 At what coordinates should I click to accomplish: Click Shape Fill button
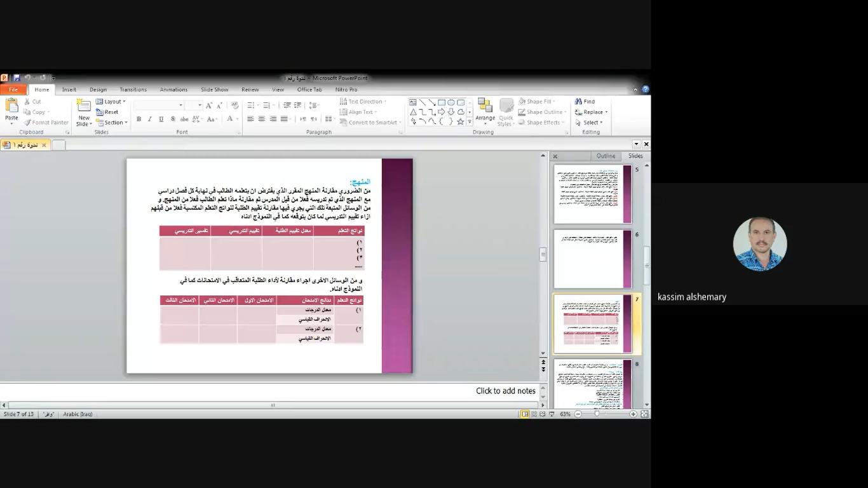537,102
